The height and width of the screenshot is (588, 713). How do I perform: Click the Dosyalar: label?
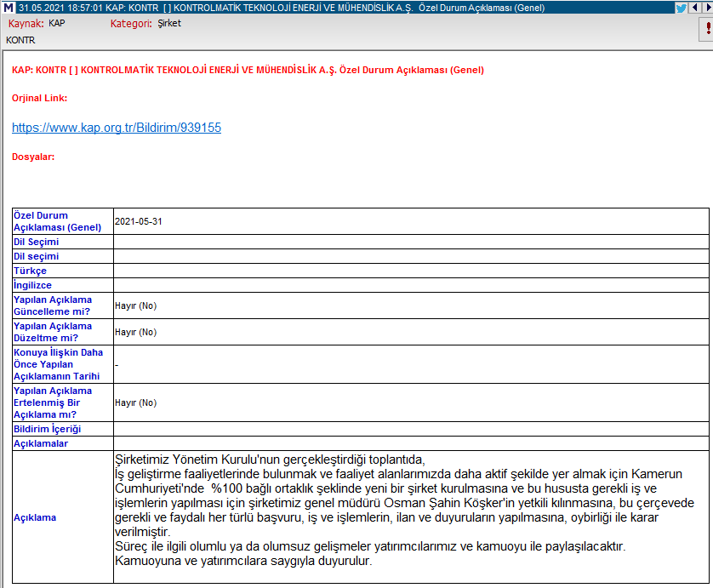click(x=33, y=157)
